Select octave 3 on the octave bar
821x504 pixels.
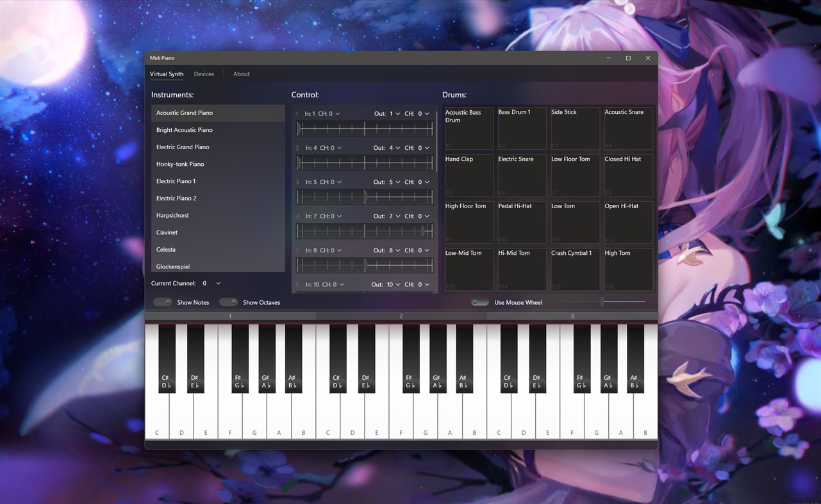pyautogui.click(x=572, y=316)
